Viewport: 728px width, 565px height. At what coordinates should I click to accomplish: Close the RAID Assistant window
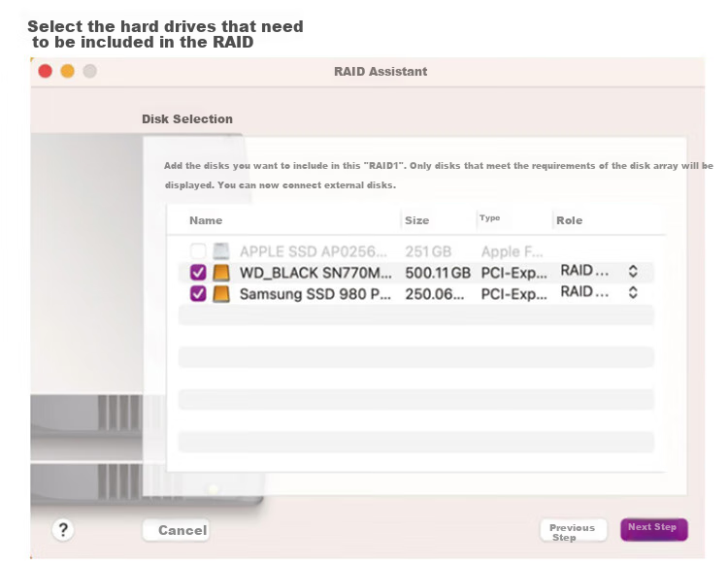point(45,71)
